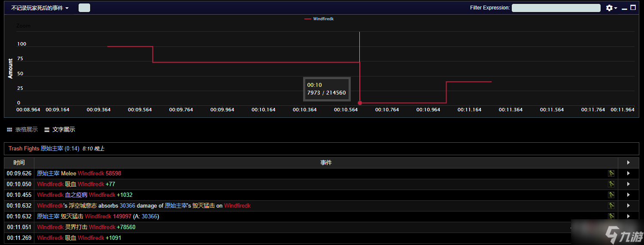Open the ability icon in the absorbs 30366 row
The width and height of the screenshot is (644, 245).
(x=611, y=205)
